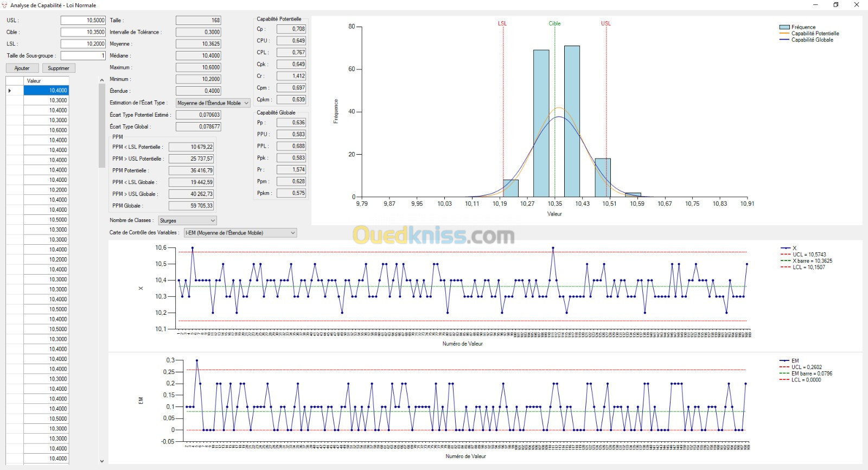Open the Estimation de l'Écart Type dropdown

click(213, 103)
